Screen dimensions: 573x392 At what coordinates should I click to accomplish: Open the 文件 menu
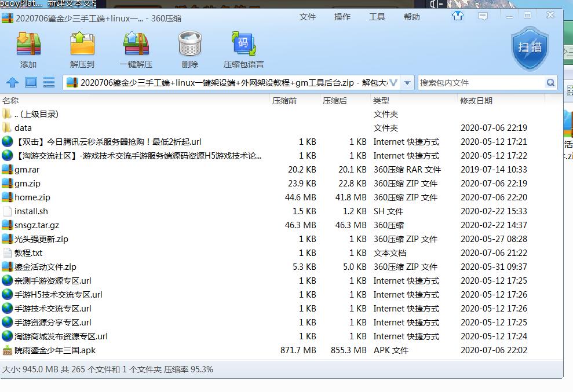coord(307,17)
